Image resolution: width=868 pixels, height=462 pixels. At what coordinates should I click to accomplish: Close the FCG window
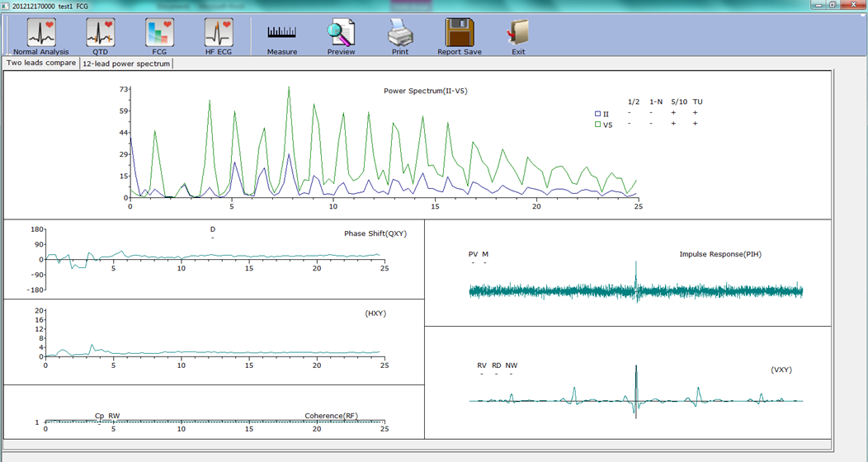coord(853,4)
